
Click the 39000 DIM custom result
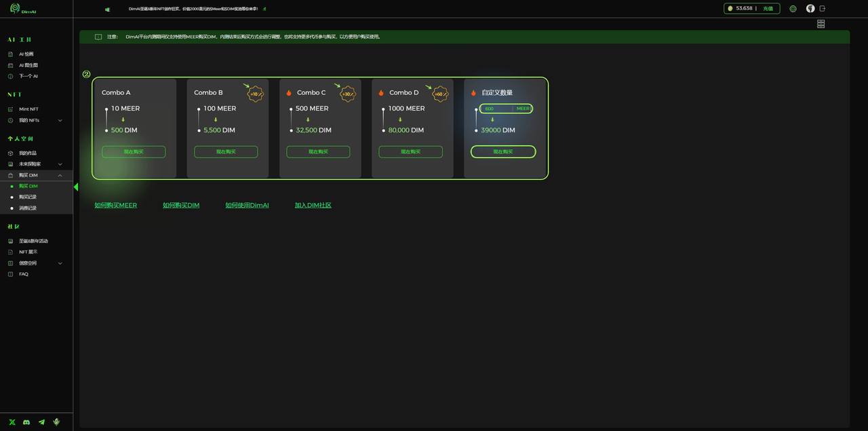498,130
